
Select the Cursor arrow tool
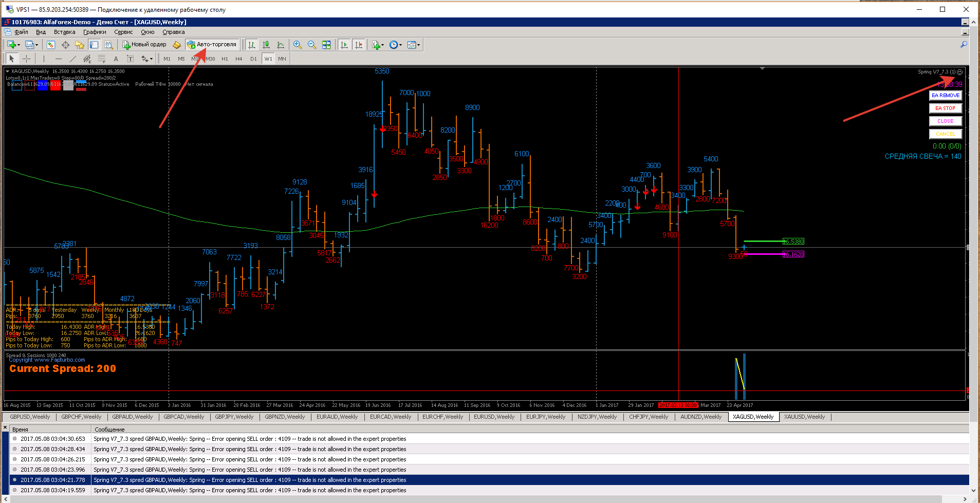click(x=11, y=59)
